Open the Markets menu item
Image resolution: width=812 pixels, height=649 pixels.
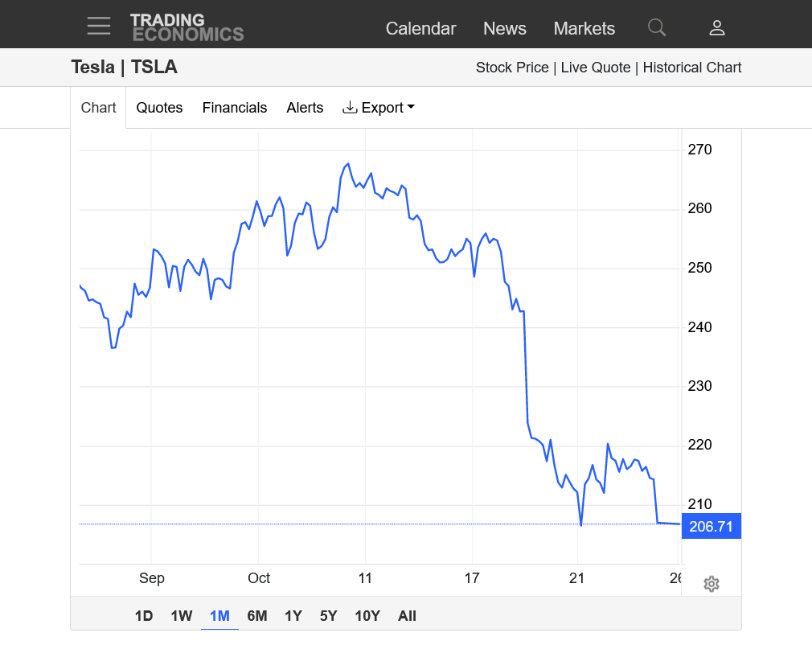click(584, 28)
